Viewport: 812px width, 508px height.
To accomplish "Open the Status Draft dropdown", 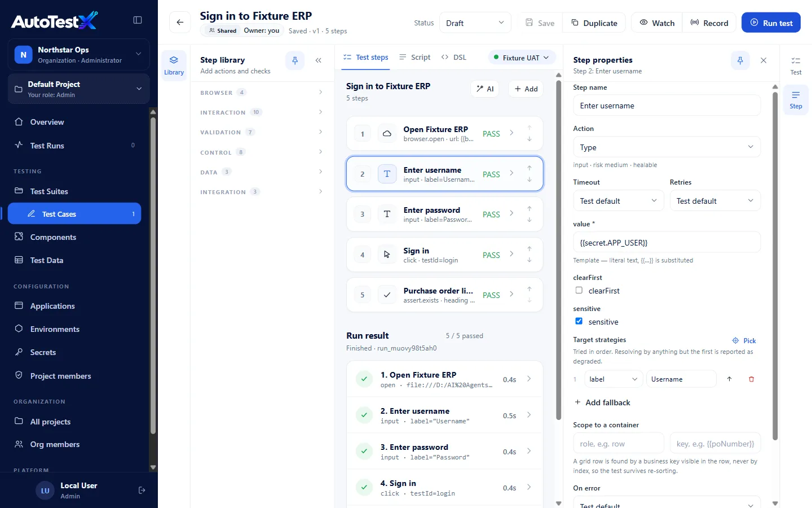I will (475, 23).
